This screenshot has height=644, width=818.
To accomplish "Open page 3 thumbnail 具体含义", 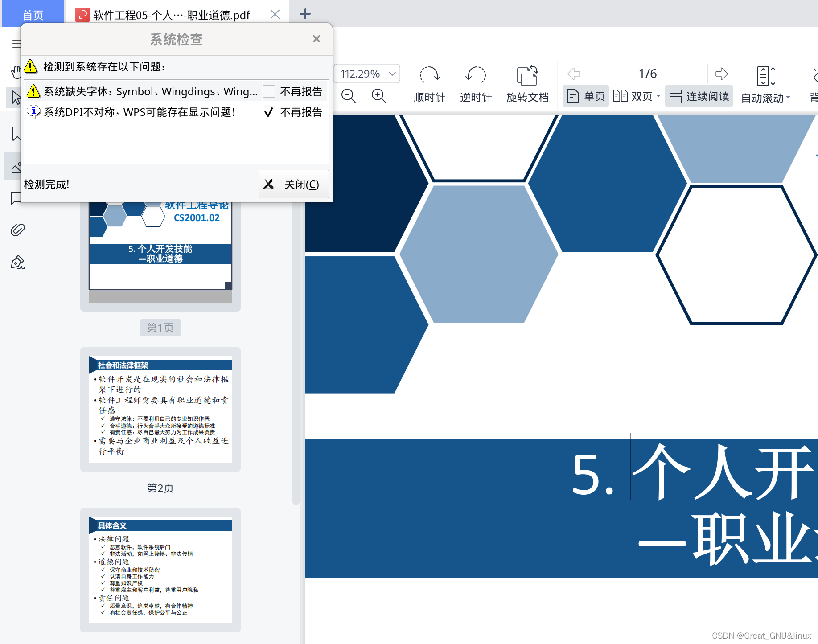I will point(160,570).
